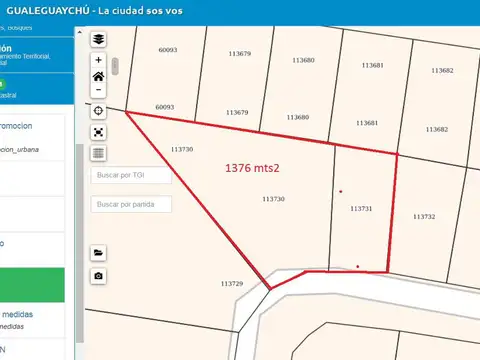480x360 pixels.
Task: Focus the Buscar por partida field
Action: coord(131,204)
